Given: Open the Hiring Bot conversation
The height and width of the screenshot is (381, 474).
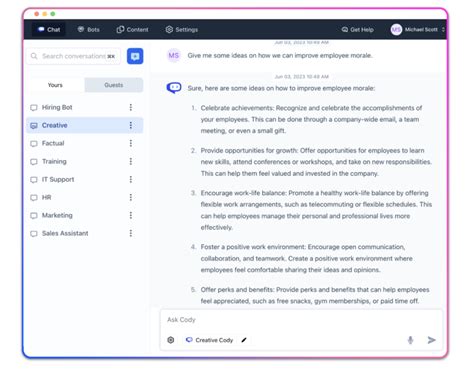Looking at the screenshot, I should pos(85,107).
